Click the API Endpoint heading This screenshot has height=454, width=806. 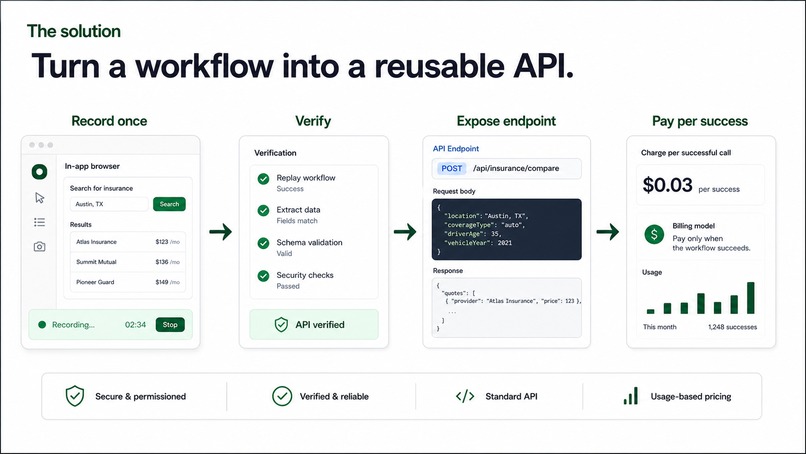(455, 149)
